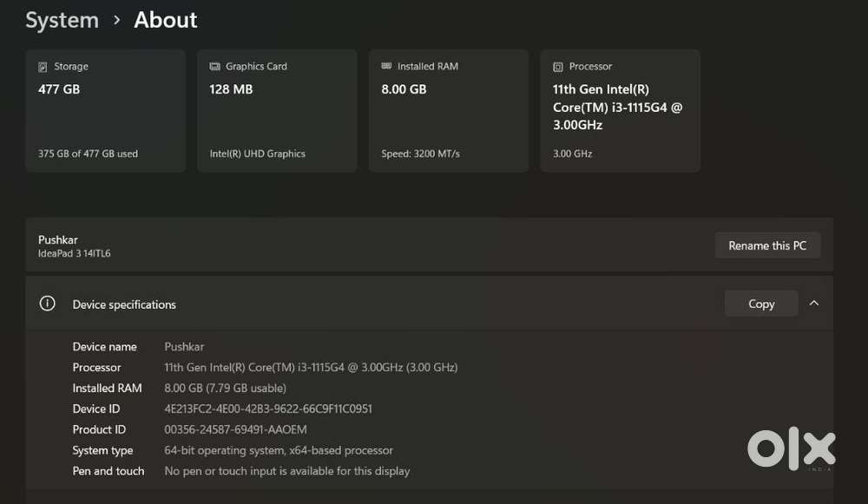Copy the device specifications
Screen dimensions: 868x504
pos(760,303)
